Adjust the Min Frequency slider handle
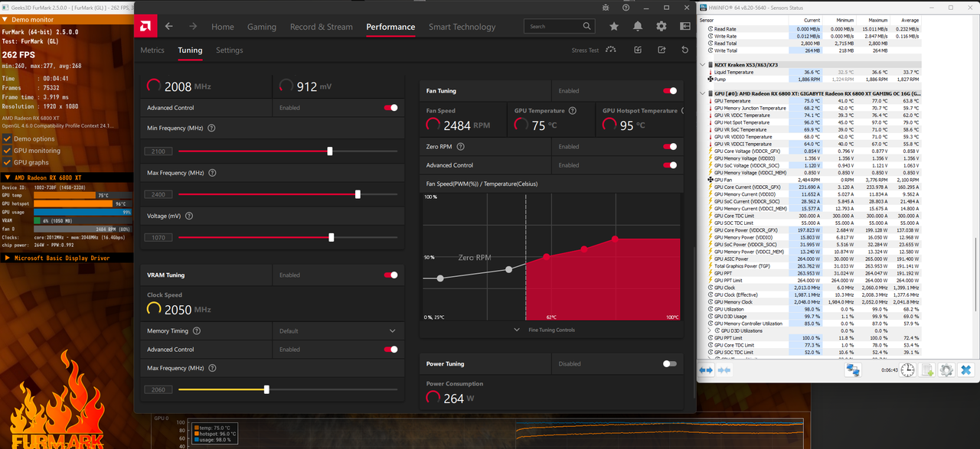Image resolution: width=980 pixels, height=449 pixels. click(330, 151)
